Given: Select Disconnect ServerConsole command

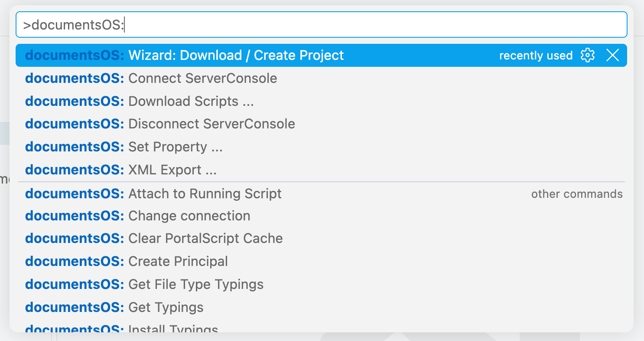Looking at the screenshot, I should pyautogui.click(x=321, y=124).
